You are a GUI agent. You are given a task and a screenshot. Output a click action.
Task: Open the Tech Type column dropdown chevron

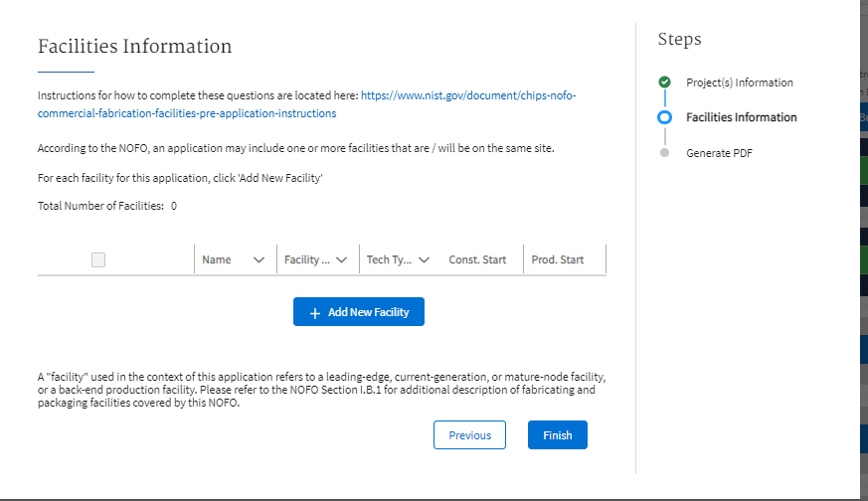point(424,259)
